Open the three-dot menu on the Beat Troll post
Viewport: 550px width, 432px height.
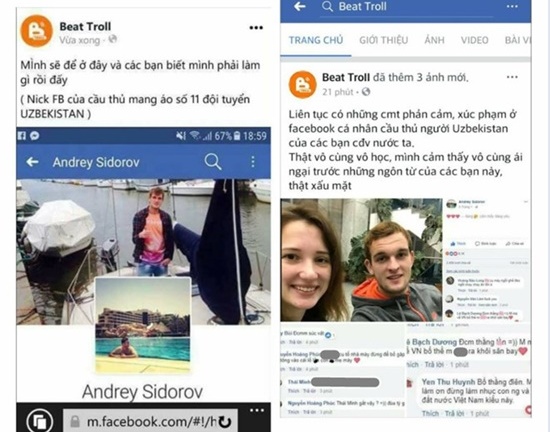pos(256,28)
